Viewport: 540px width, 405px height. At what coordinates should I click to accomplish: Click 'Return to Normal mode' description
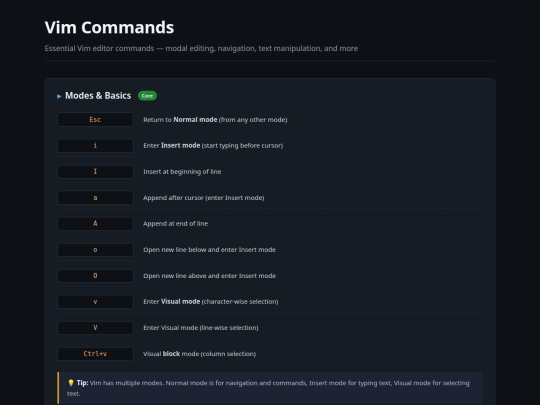point(215,120)
